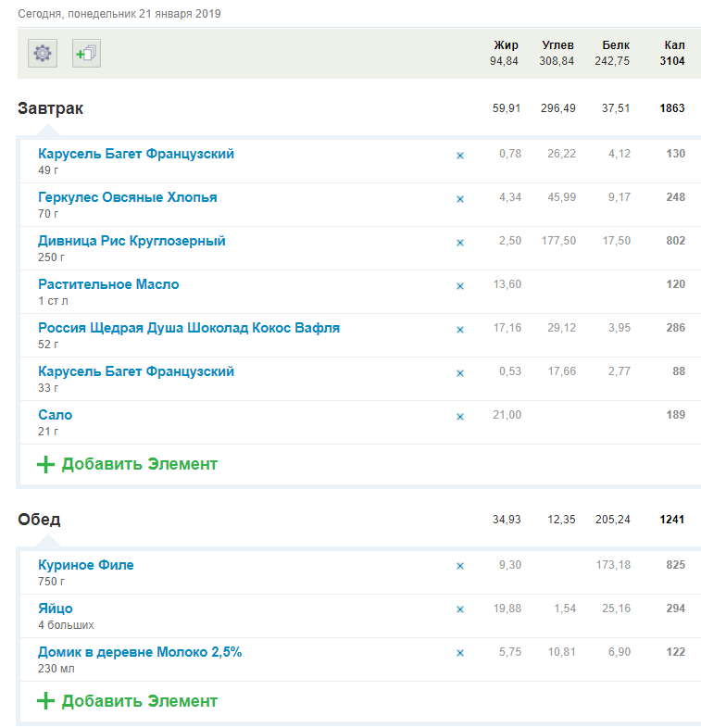
Task: Open the settings gear icon
Action: 42,54
